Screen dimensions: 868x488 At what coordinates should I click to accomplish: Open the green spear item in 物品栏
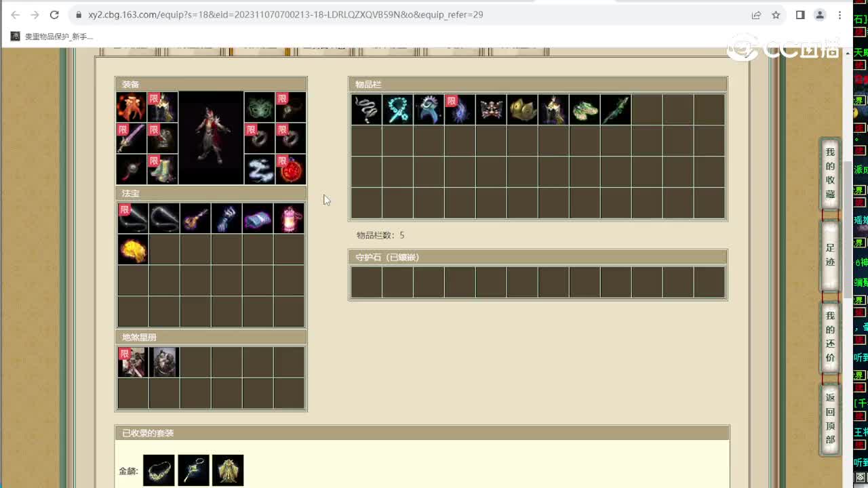click(x=616, y=110)
